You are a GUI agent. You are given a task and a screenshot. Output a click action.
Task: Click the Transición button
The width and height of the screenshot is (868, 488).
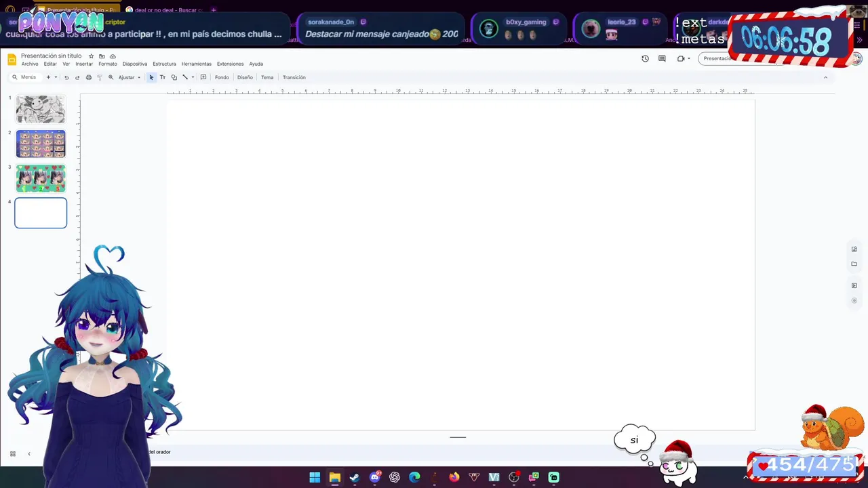[294, 77]
